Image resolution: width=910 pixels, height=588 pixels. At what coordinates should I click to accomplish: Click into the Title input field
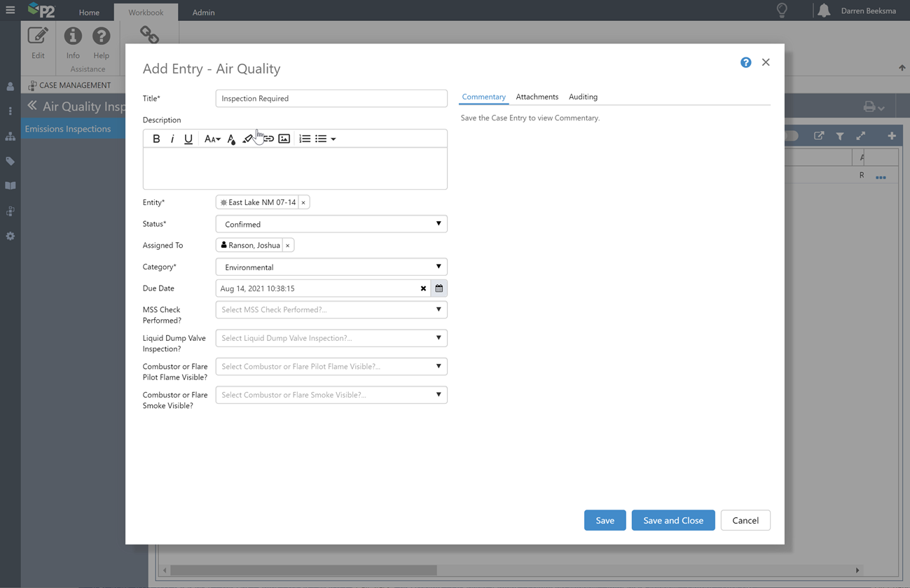coord(331,99)
